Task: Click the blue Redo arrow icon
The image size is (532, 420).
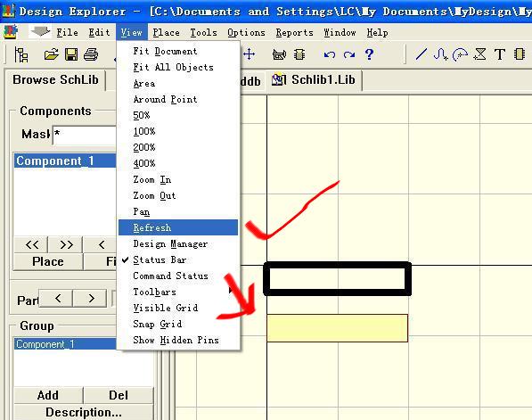Action: [x=349, y=54]
